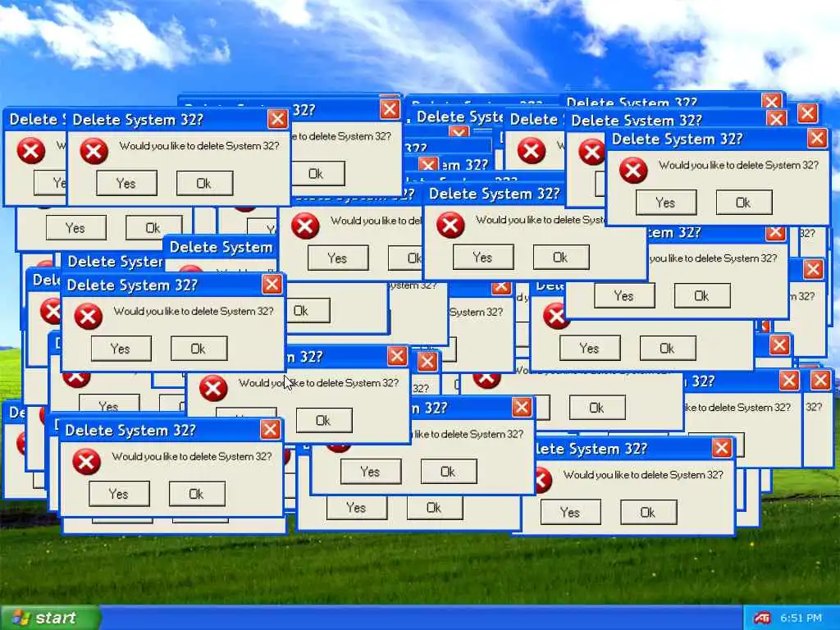Select the 'Delete Syster' cut-off title bar

113,262
